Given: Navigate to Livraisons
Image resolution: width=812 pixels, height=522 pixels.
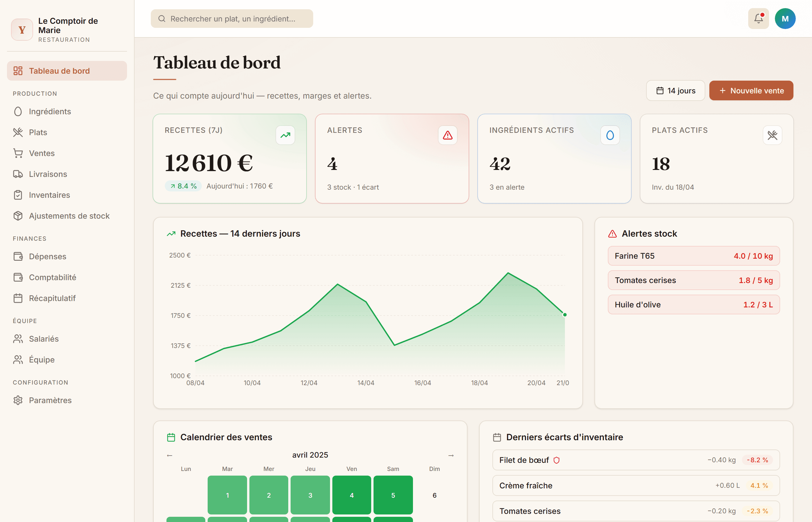Looking at the screenshot, I should tap(67, 174).
